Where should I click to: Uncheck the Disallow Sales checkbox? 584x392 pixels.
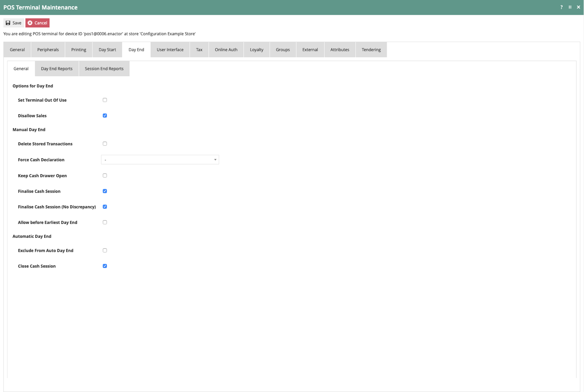[105, 115]
